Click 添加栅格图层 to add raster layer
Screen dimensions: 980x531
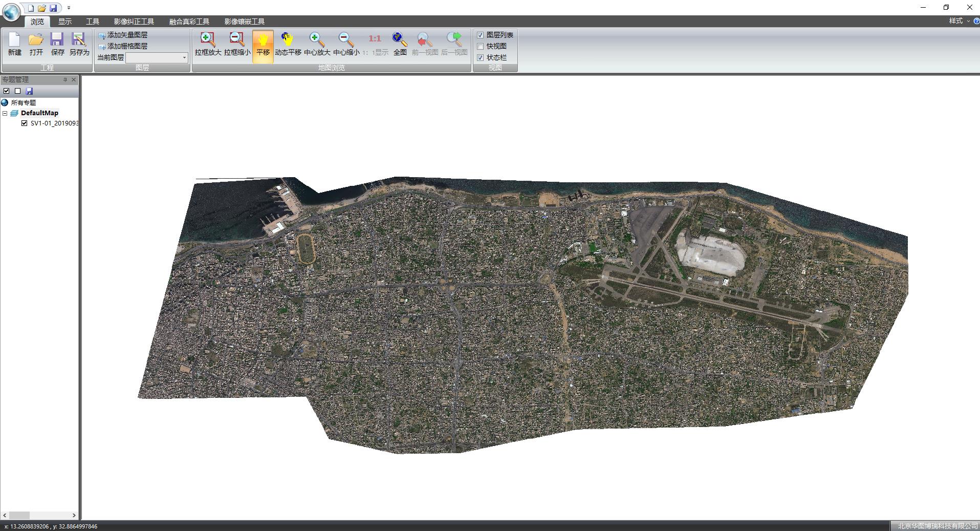pos(126,46)
